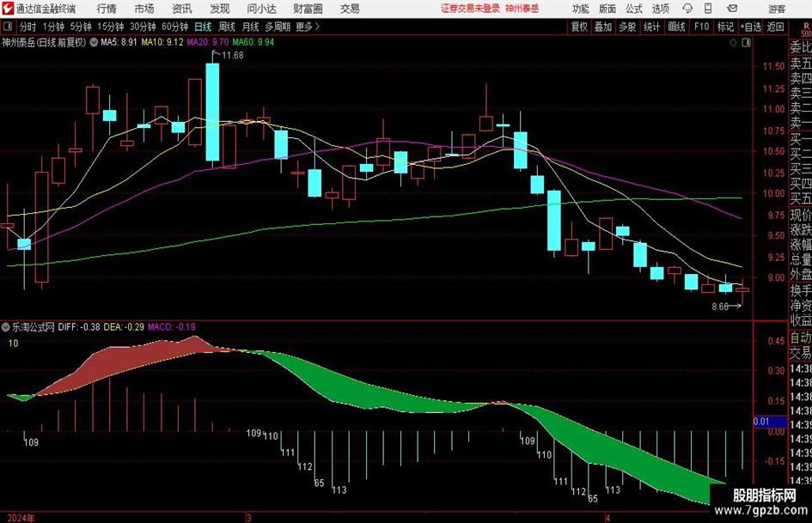Switch to the 30分钟 period
Viewport: 812px width, 523px height.
pos(143,27)
